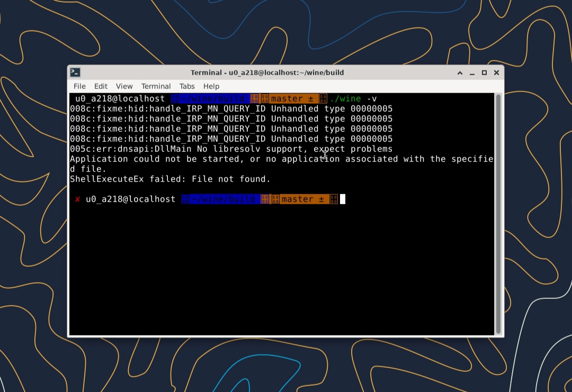The width and height of the screenshot is (572, 392).
Task: Open the Terminal menu
Action: [156, 86]
